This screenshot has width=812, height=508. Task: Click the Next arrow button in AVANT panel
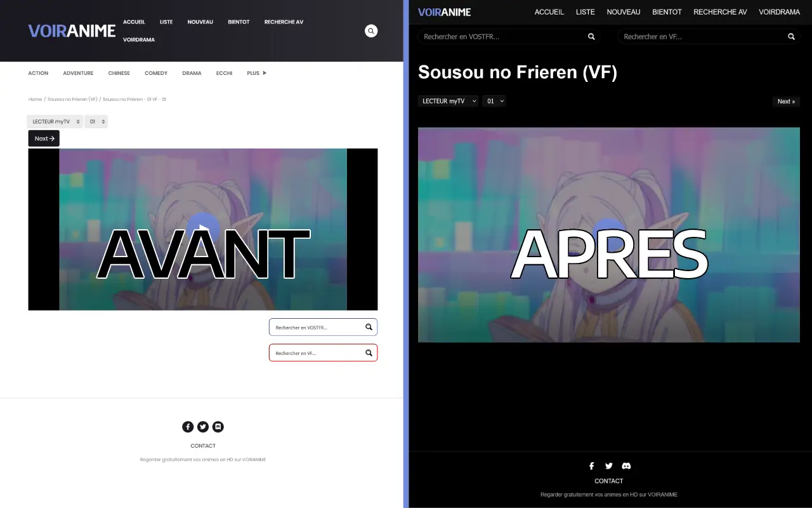pos(44,138)
